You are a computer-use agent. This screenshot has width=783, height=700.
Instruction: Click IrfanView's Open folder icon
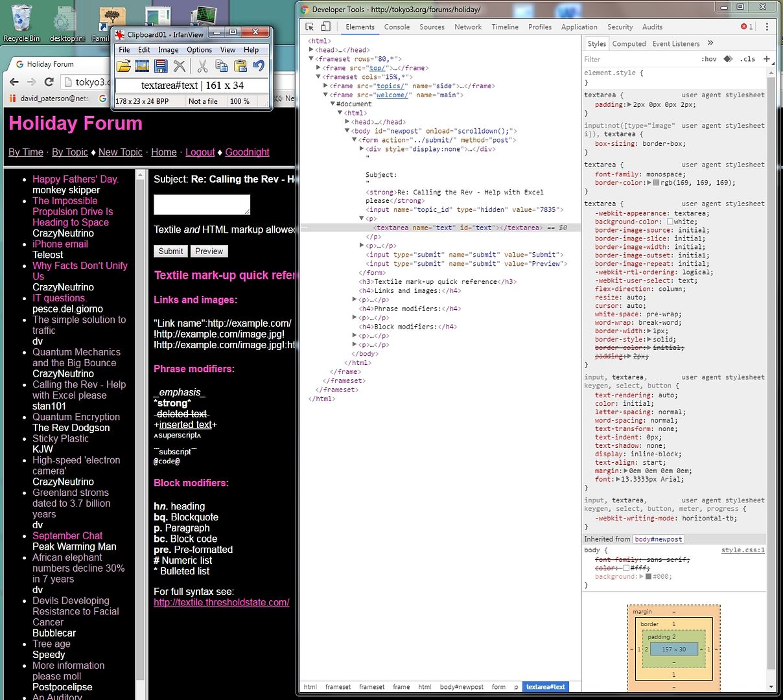coord(123,66)
